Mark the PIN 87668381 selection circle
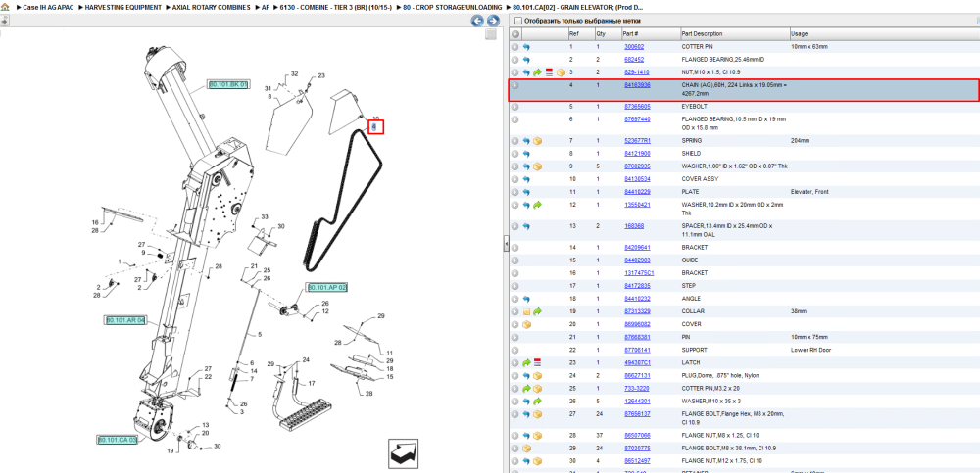Image resolution: width=980 pixels, height=473 pixels. (x=515, y=337)
